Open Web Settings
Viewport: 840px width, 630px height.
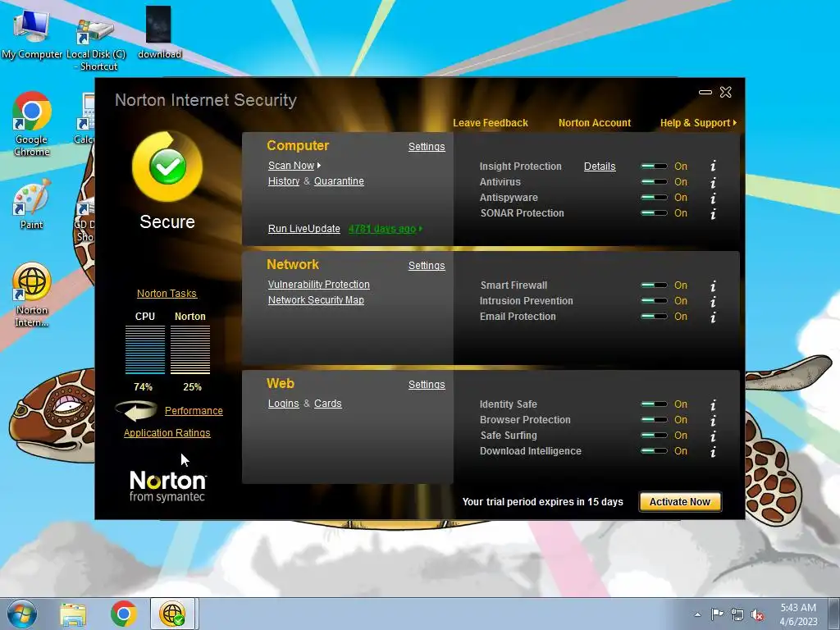tap(427, 385)
